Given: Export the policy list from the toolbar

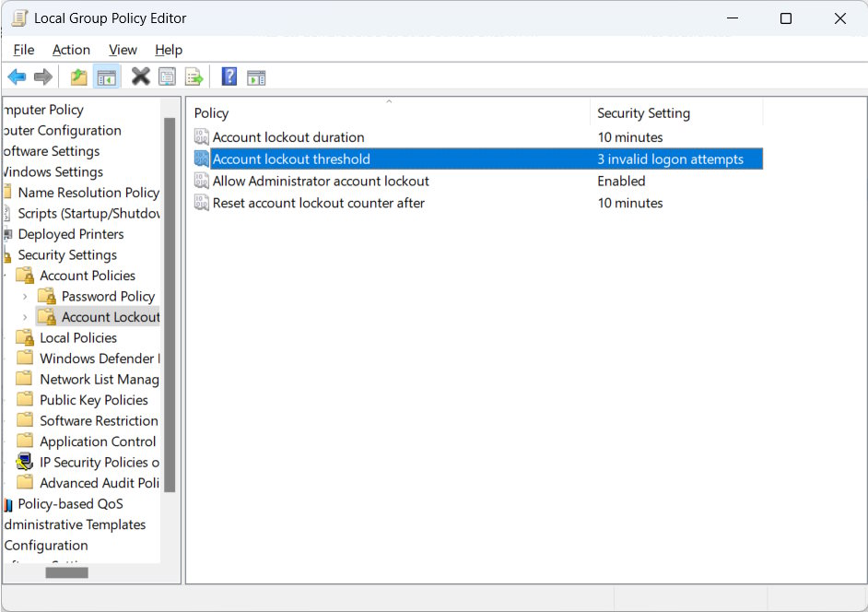Looking at the screenshot, I should [194, 76].
